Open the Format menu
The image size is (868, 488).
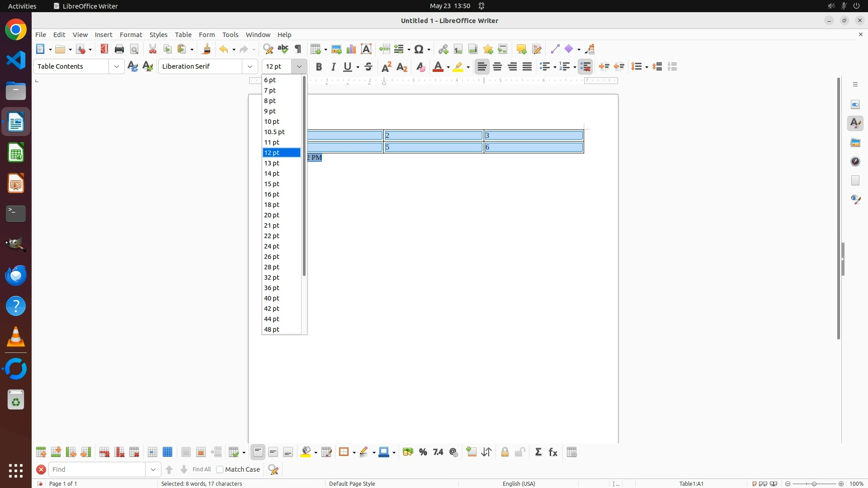tap(131, 35)
